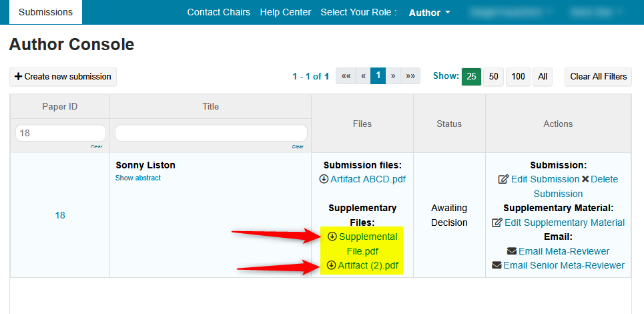
Task: Open the Contact Chairs link
Action: [x=219, y=12]
